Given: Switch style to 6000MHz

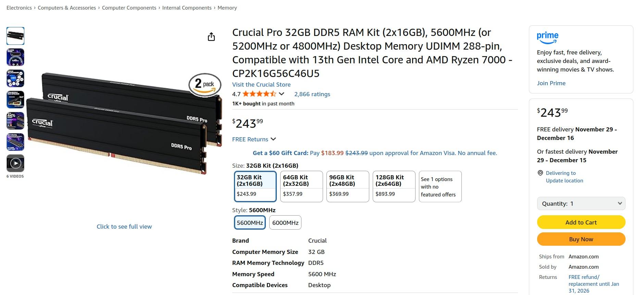Looking at the screenshot, I should tap(285, 223).
